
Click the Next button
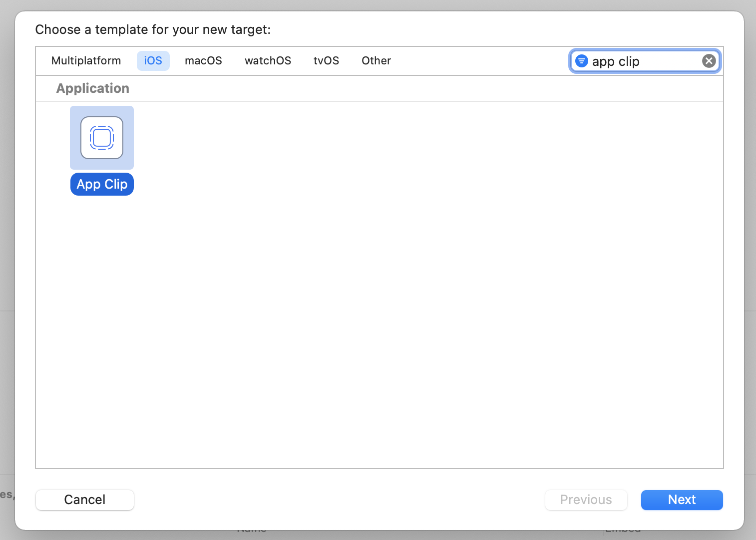coord(682,500)
